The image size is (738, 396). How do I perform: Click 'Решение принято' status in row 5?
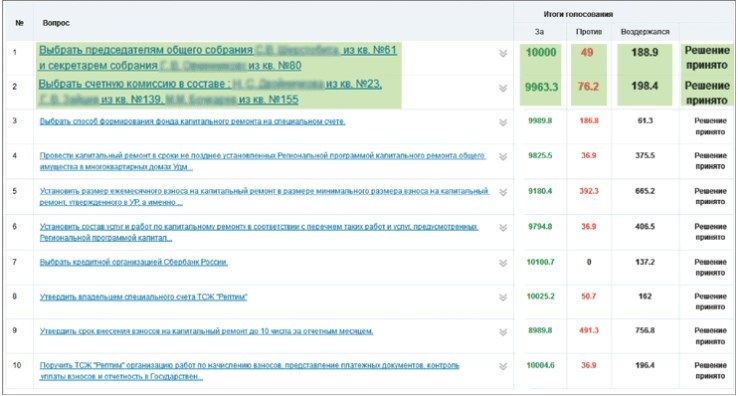pyautogui.click(x=710, y=196)
